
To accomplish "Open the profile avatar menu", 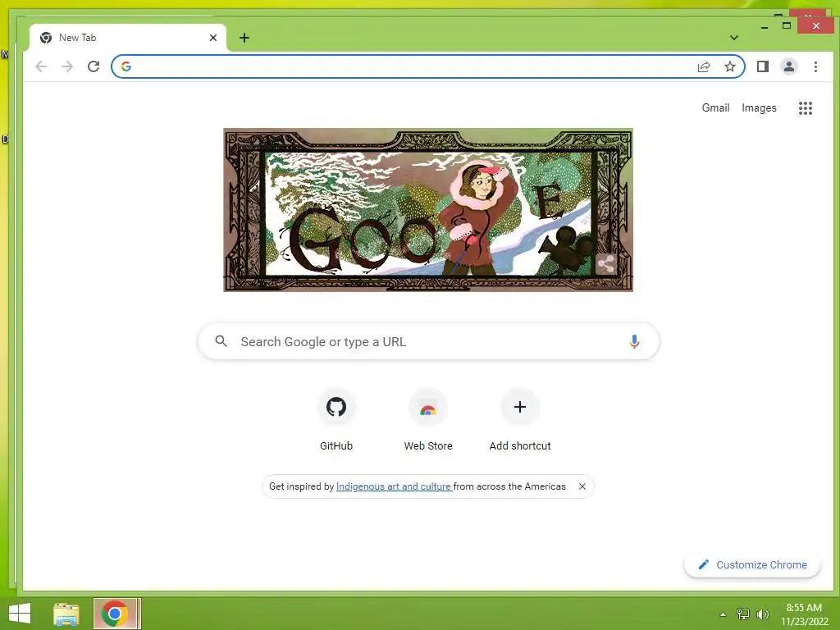I will click(788, 66).
